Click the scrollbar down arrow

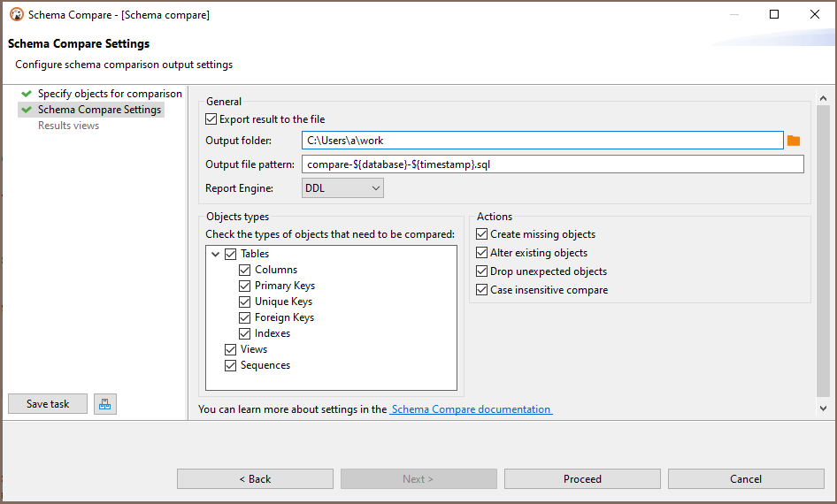tap(823, 408)
